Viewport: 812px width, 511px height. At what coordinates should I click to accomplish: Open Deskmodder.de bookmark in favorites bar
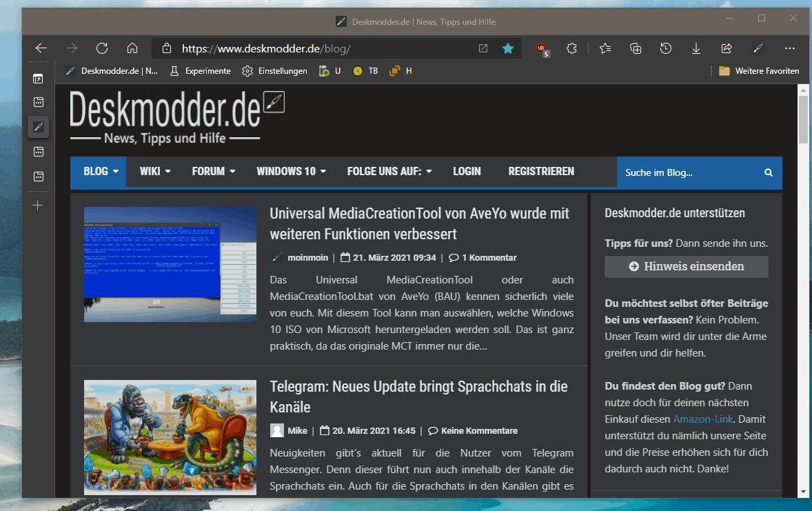(x=112, y=71)
